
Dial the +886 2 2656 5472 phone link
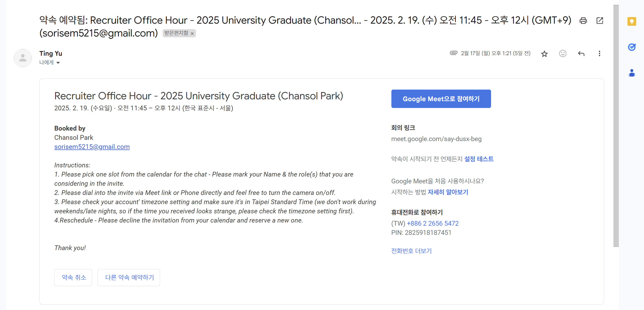(433, 223)
